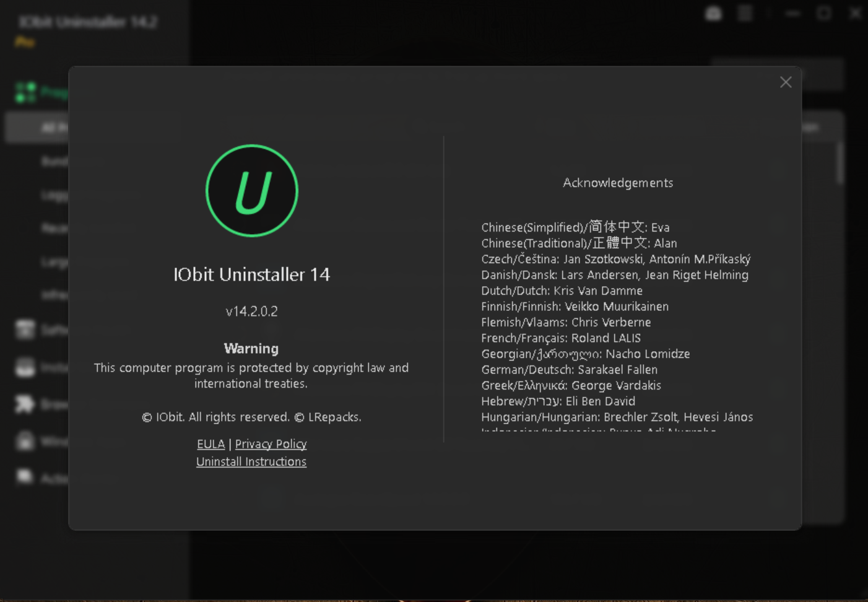Click the French/Français line Roland LALIS

(561, 338)
